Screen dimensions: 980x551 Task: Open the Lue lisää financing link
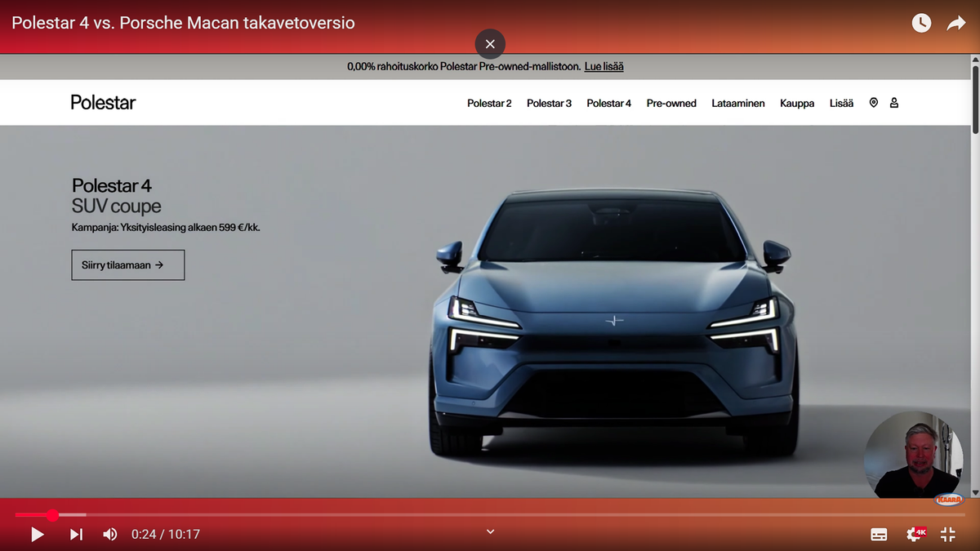point(604,66)
